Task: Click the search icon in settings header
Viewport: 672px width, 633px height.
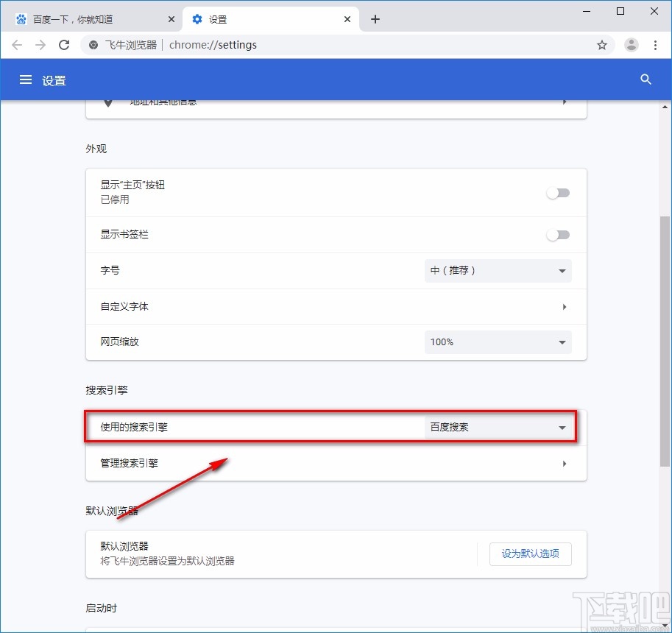Action: pos(646,79)
